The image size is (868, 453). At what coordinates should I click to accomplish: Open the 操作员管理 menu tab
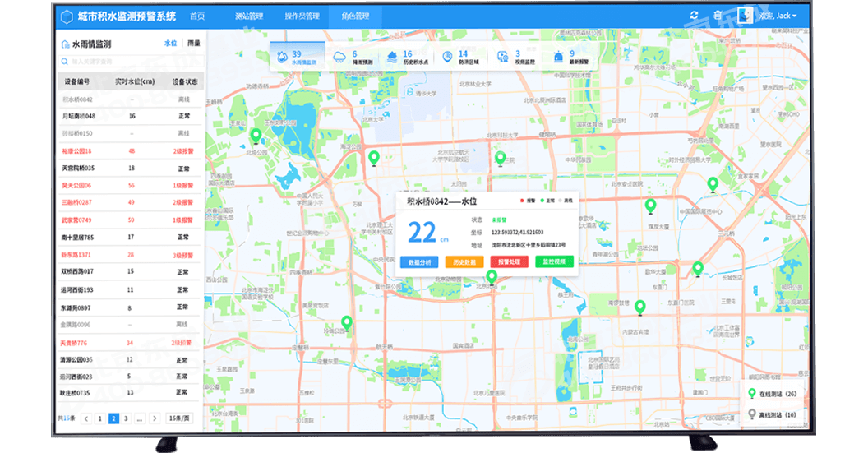302,16
